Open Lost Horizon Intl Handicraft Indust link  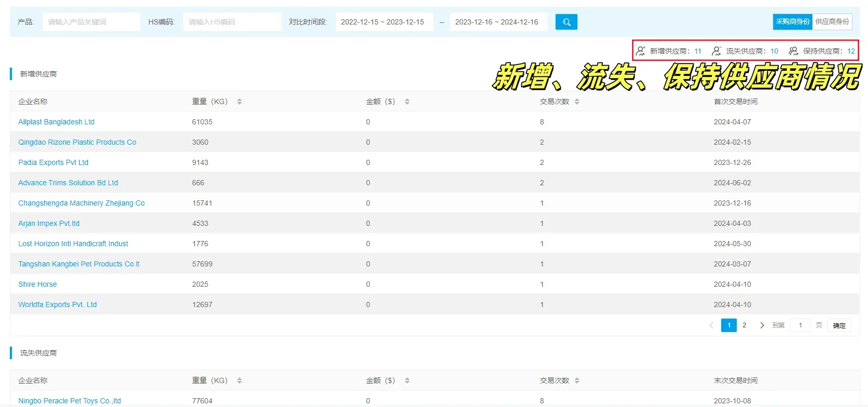pyautogui.click(x=73, y=244)
